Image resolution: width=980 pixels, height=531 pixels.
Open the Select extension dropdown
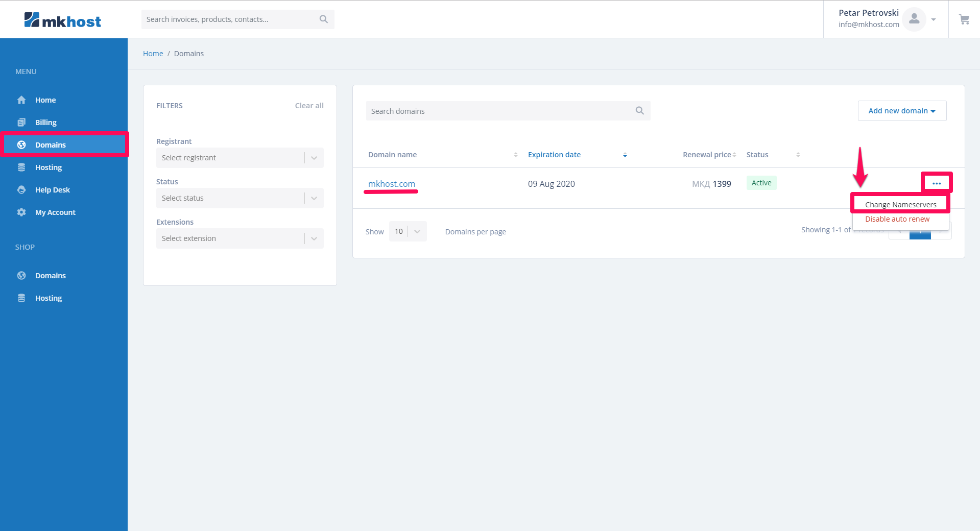240,238
